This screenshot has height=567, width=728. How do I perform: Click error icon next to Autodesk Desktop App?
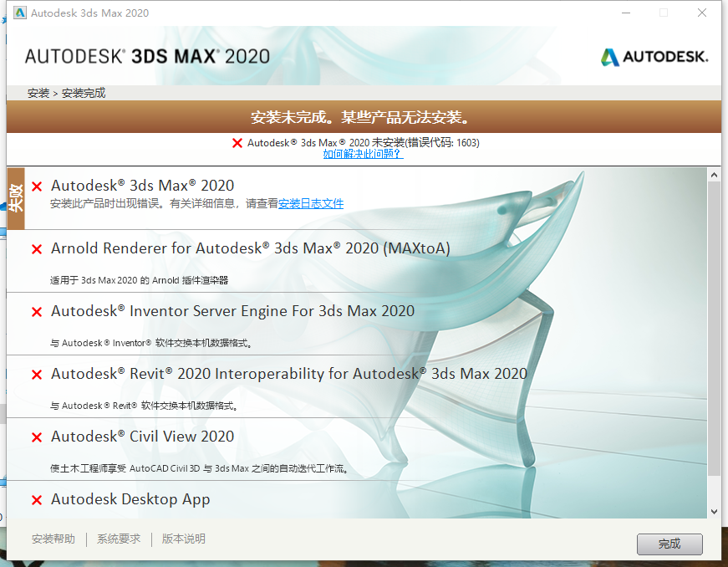(x=35, y=499)
